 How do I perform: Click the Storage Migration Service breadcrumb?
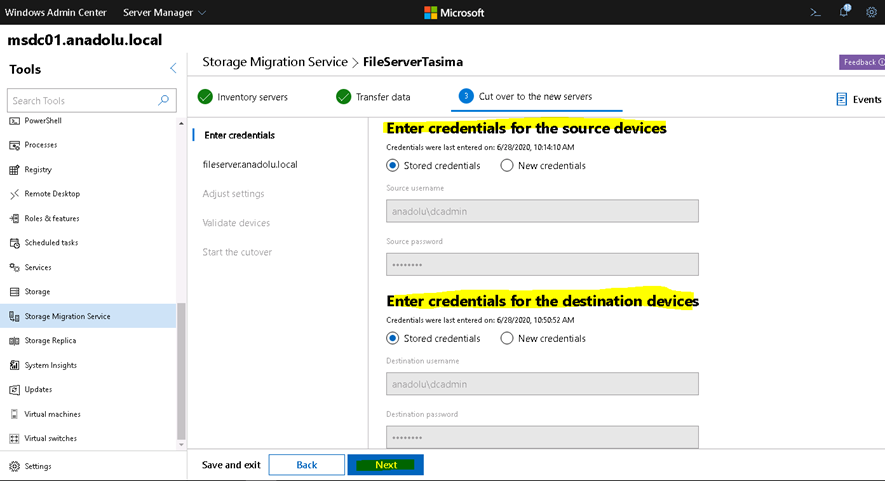(275, 62)
